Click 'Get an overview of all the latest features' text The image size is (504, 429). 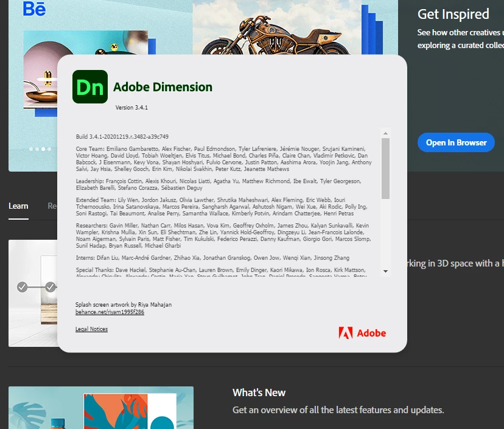pyautogui.click(x=338, y=410)
